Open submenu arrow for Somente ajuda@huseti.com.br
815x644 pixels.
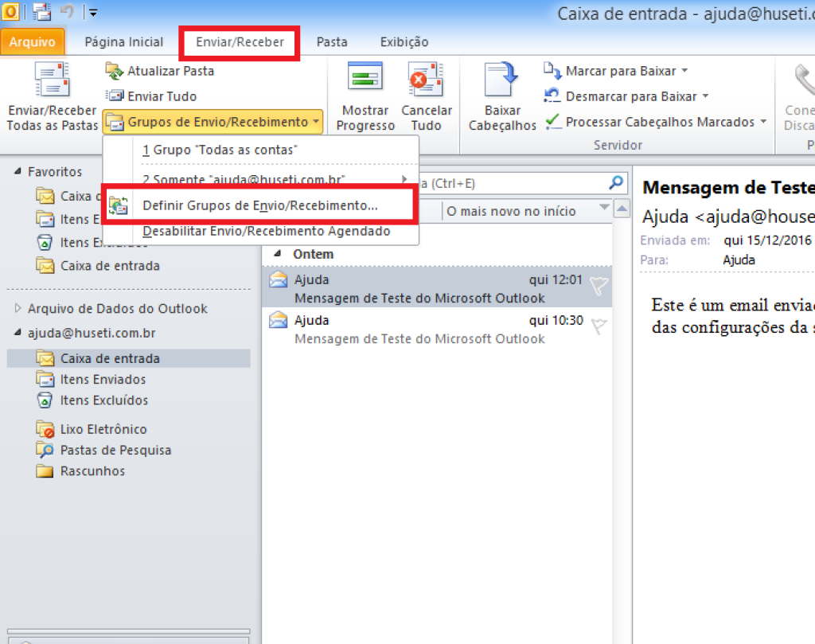click(x=404, y=179)
